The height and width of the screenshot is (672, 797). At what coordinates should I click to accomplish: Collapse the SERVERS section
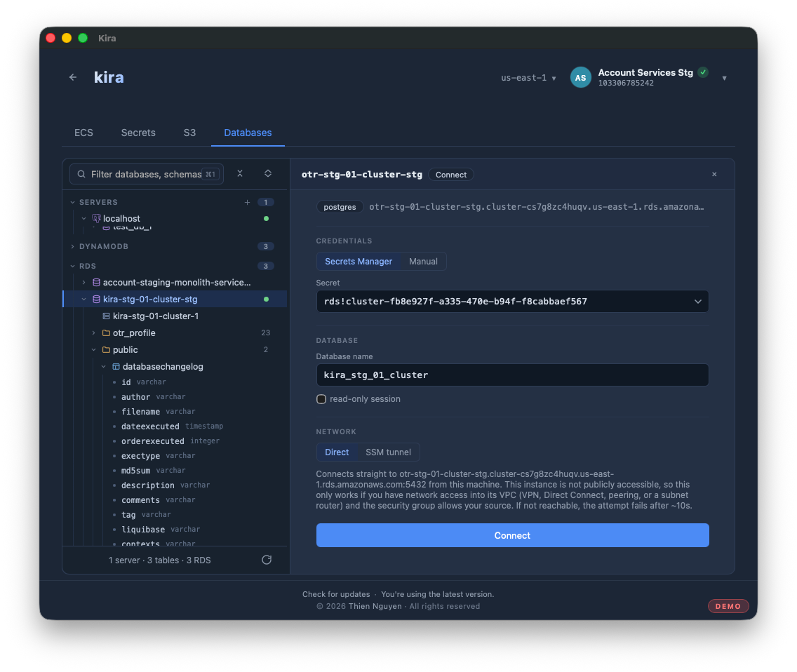pos(73,202)
